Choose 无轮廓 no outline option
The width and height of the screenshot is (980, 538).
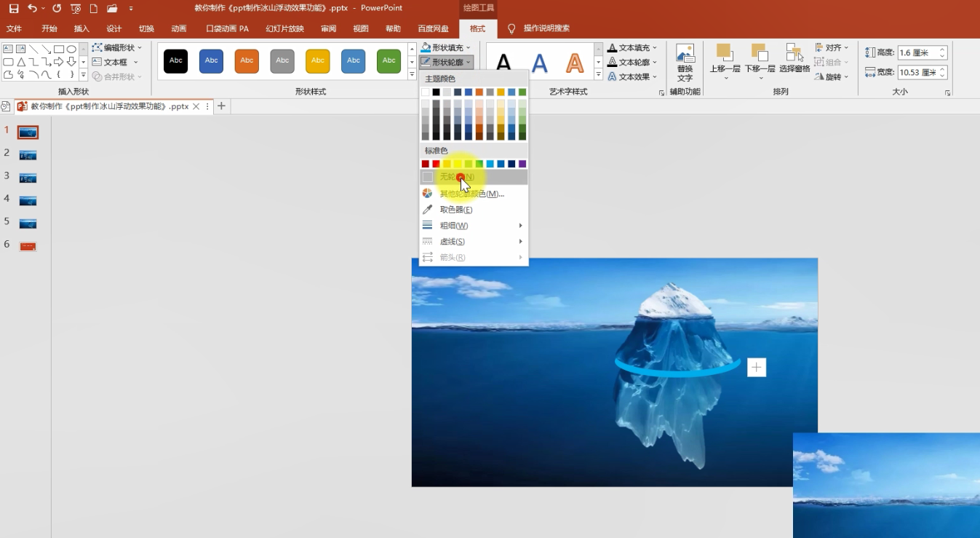pyautogui.click(x=474, y=177)
